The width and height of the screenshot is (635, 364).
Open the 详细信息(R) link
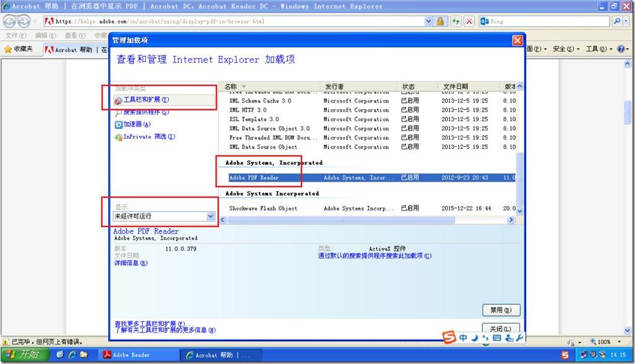pyautogui.click(x=131, y=263)
